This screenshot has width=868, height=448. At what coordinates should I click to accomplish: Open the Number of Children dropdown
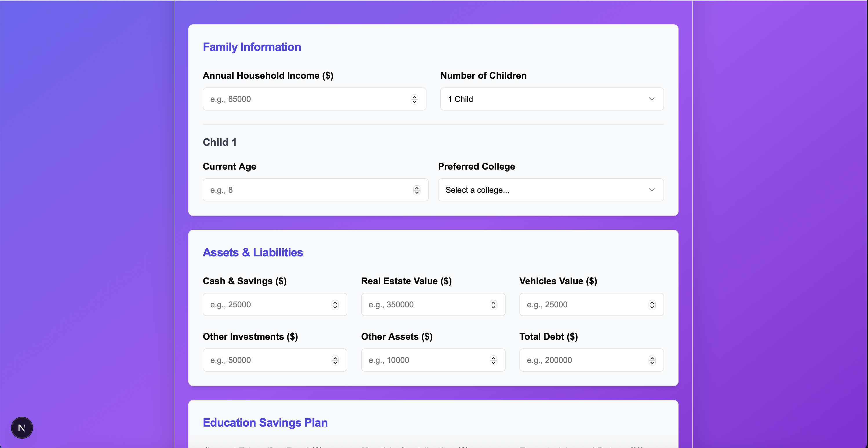click(552, 99)
